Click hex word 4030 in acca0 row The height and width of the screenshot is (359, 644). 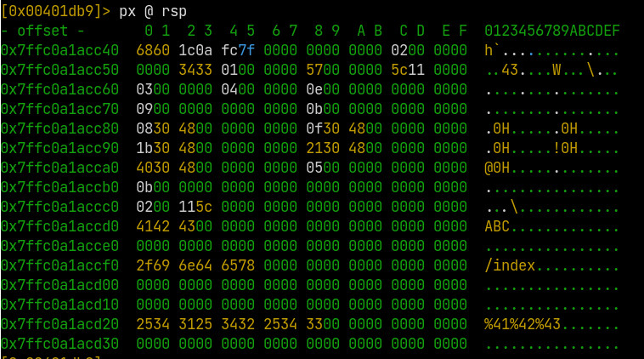(x=153, y=168)
